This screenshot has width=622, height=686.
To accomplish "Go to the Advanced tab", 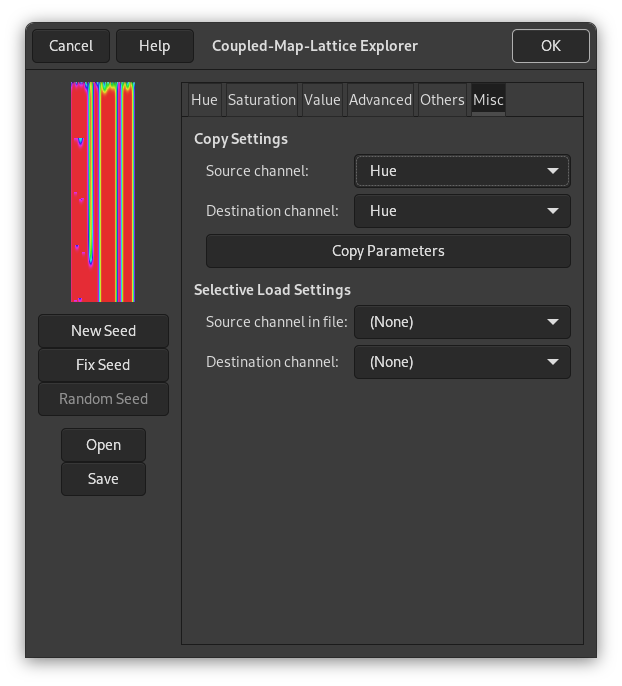I will pos(380,100).
